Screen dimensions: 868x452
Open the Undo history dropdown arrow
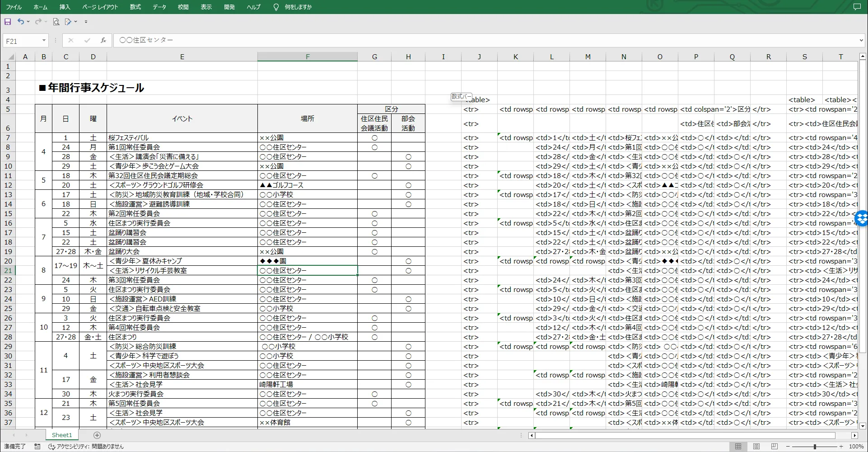tap(28, 22)
